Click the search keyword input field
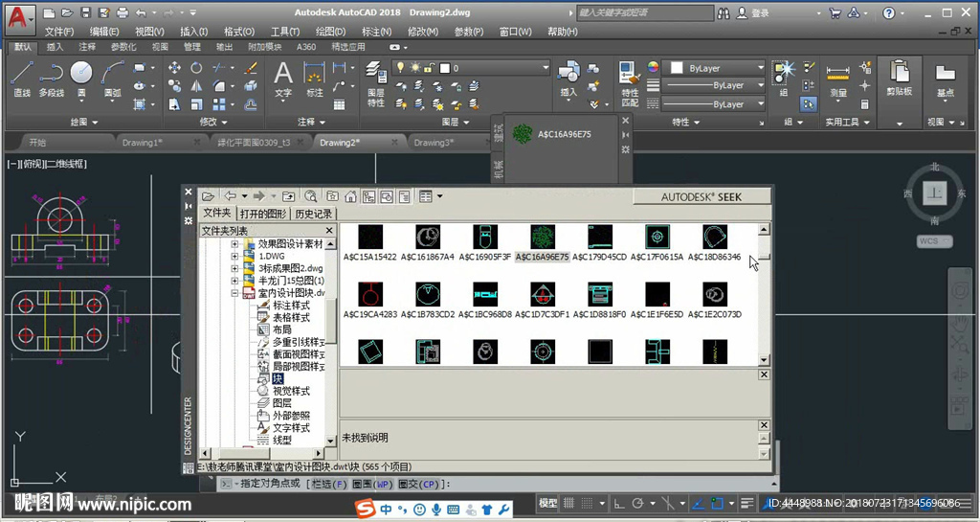This screenshot has height=522, width=980. 645,12
